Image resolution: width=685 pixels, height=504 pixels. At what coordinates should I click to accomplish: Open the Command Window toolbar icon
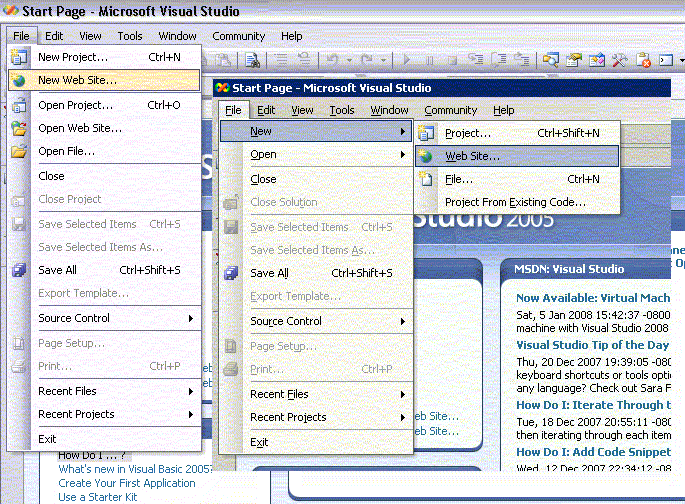tap(666, 59)
